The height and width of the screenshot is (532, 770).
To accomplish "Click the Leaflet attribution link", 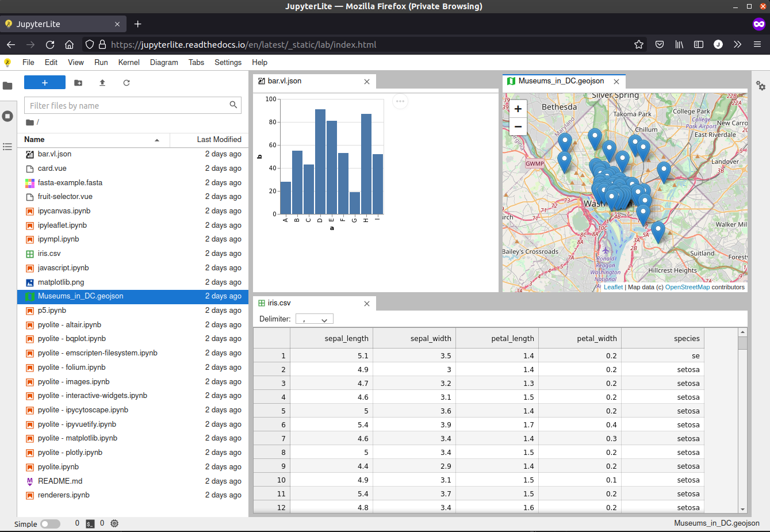I will [x=613, y=287].
